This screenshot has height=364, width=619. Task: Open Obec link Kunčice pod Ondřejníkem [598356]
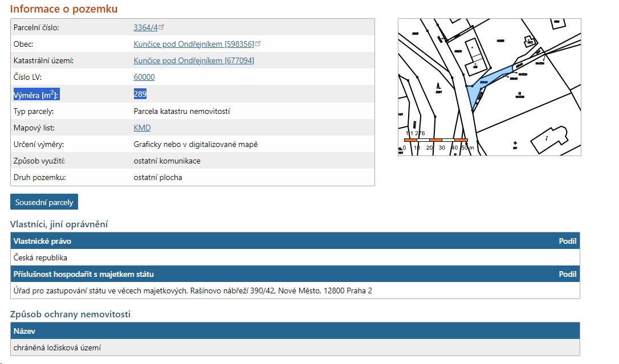(x=193, y=44)
